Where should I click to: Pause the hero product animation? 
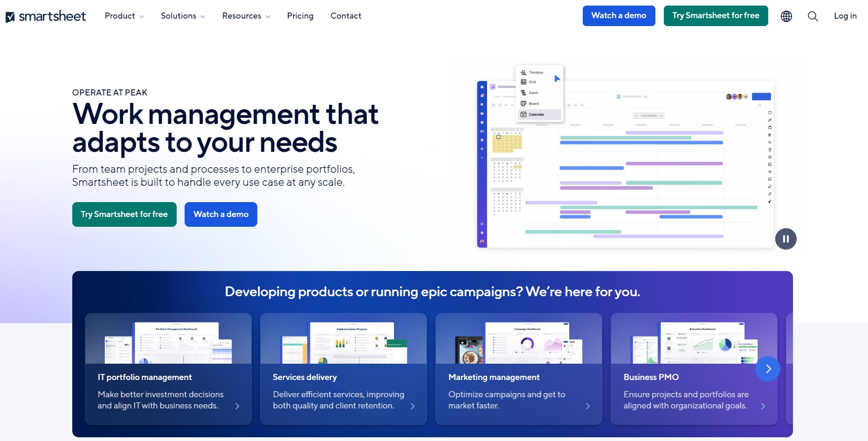786,239
